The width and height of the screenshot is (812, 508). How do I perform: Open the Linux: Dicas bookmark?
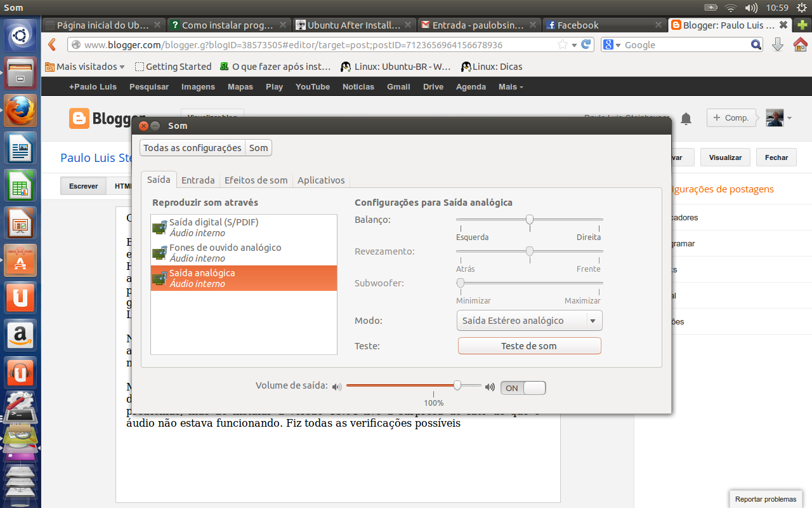(492, 67)
